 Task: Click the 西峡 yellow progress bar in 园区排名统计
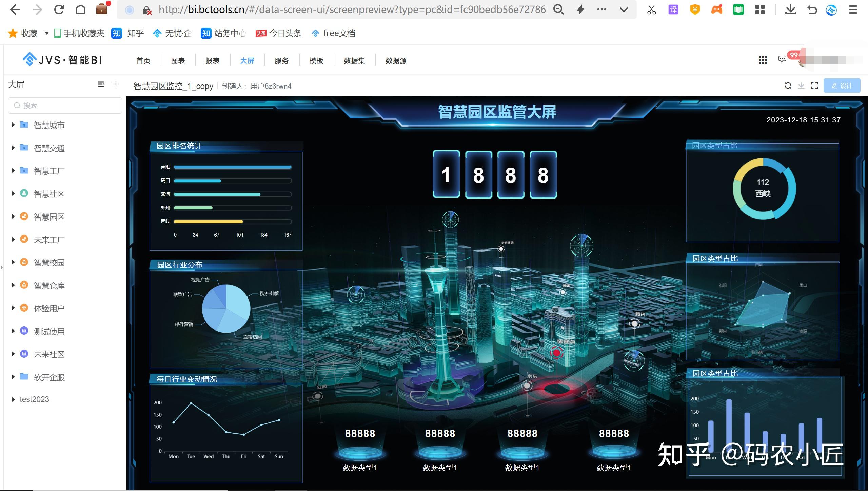tap(208, 221)
